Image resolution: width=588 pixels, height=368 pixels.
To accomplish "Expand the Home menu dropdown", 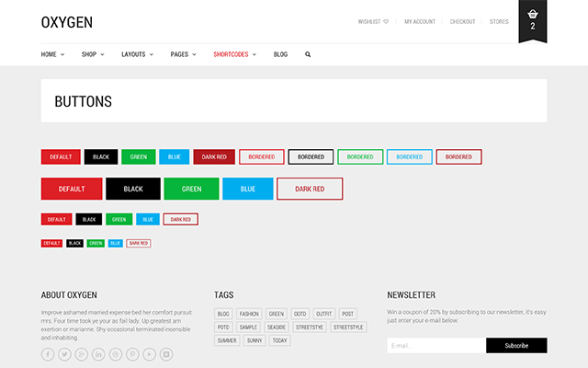I will 52,54.
